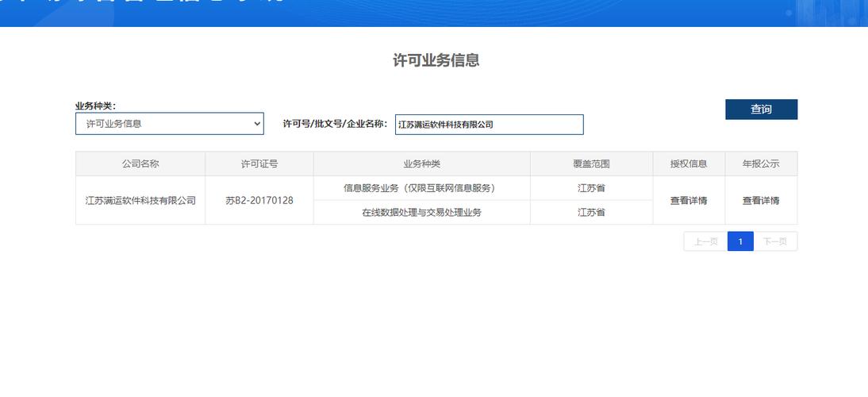Select the license number 苏B2-20170128 cell
Viewport: 868px width, 397px height.
click(x=259, y=201)
